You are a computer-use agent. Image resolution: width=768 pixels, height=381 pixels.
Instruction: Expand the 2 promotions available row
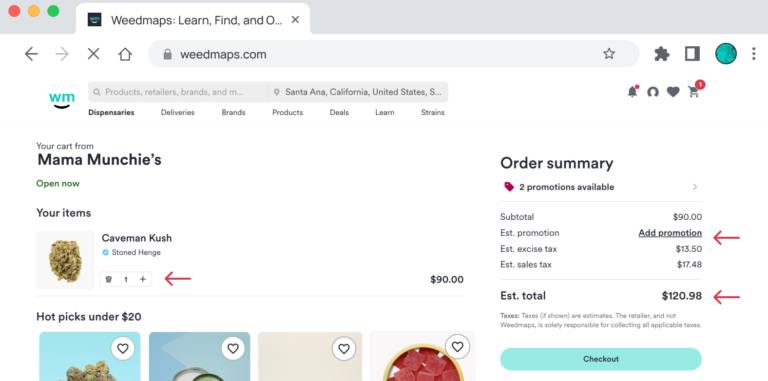(601, 187)
